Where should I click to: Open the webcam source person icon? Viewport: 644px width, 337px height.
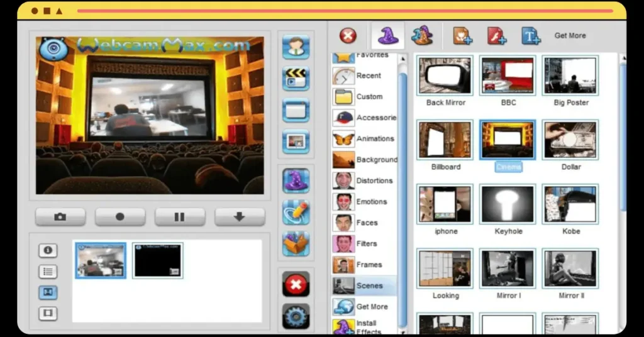pos(296,47)
